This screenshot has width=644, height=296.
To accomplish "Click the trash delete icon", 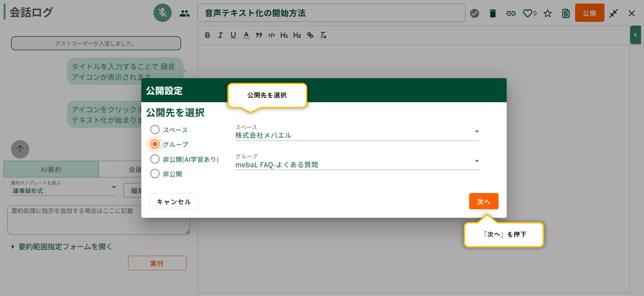I will pyautogui.click(x=493, y=13).
